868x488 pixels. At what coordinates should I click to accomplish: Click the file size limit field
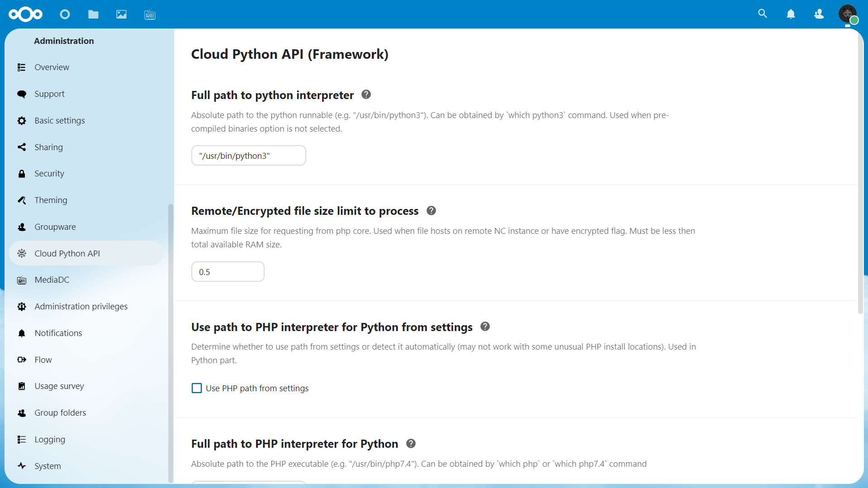pyautogui.click(x=228, y=272)
